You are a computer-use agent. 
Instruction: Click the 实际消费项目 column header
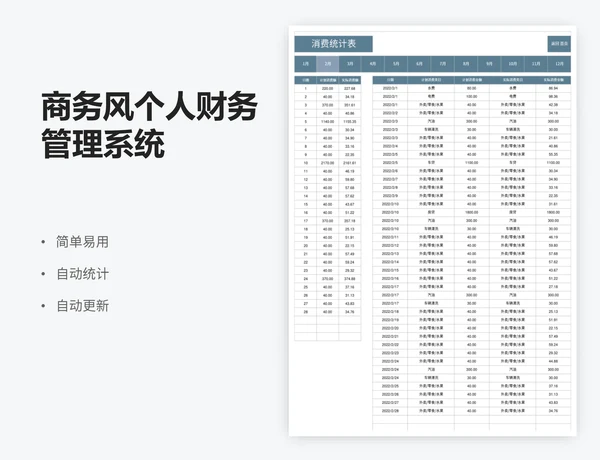[x=513, y=80]
